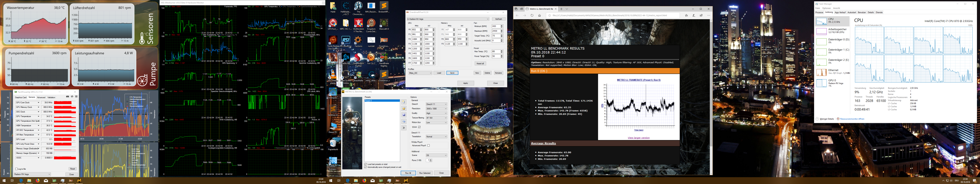
Task: Click Apply in OverdriveNTool
Action: [x=465, y=83]
